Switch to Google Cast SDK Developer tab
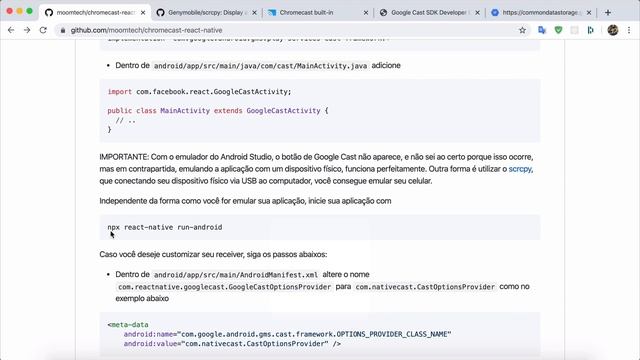This screenshot has height=360, width=640. [429, 13]
